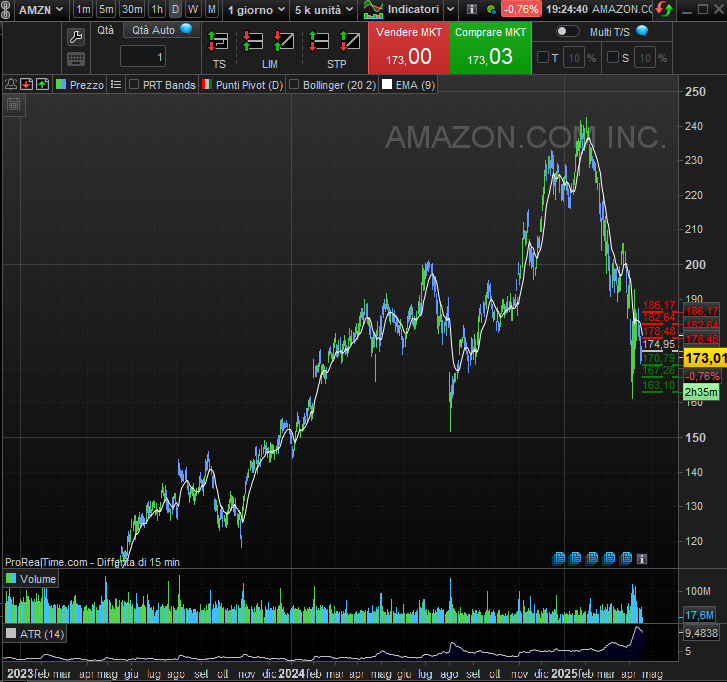Open the Indicatori panel
Viewport: 727px width, 682px height.
coord(402,9)
